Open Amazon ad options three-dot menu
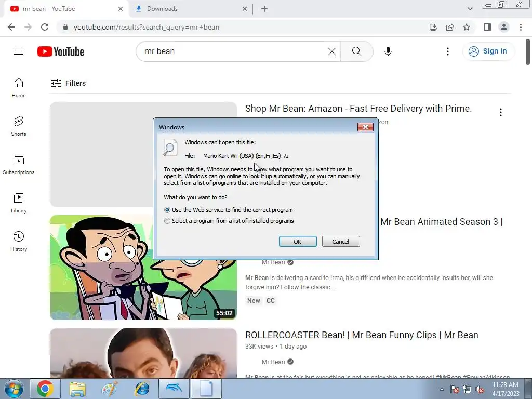The image size is (532, 399). tap(500, 112)
